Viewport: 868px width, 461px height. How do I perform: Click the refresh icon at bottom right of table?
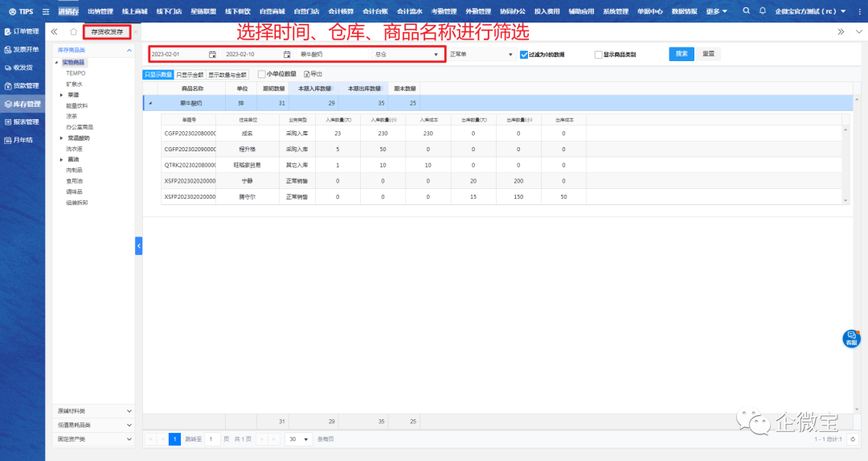[852, 439]
